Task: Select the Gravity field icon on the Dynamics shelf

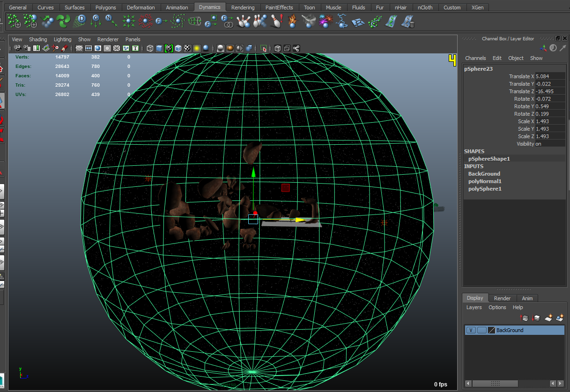Action: click(x=96, y=21)
